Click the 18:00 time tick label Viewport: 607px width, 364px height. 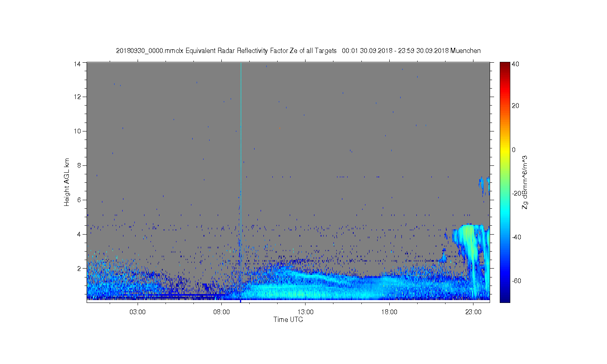tap(390, 312)
